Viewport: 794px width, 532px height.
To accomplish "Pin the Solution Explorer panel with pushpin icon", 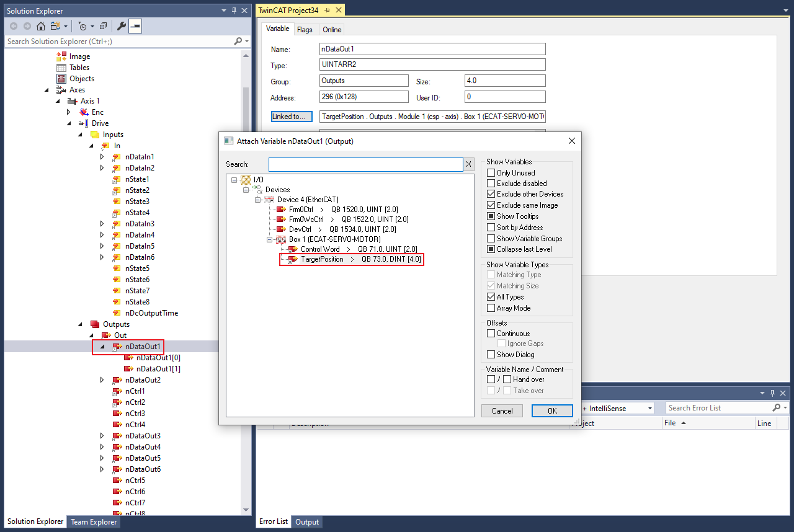I will tap(234, 11).
